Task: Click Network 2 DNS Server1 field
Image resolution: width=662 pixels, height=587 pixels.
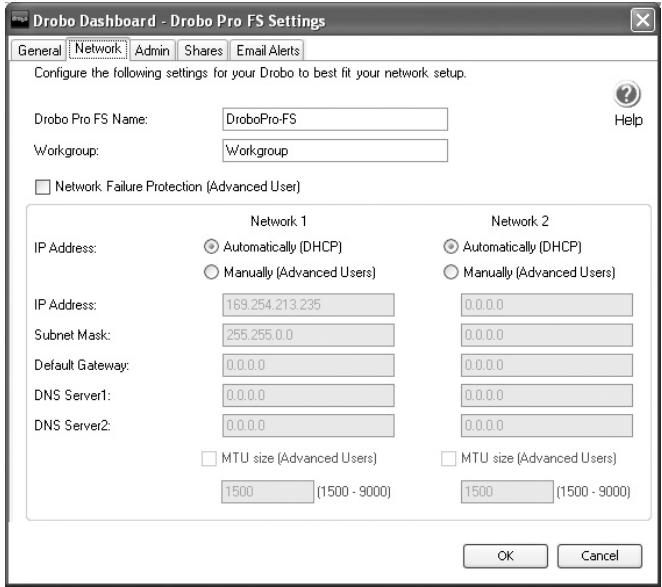Action: (x=547, y=395)
